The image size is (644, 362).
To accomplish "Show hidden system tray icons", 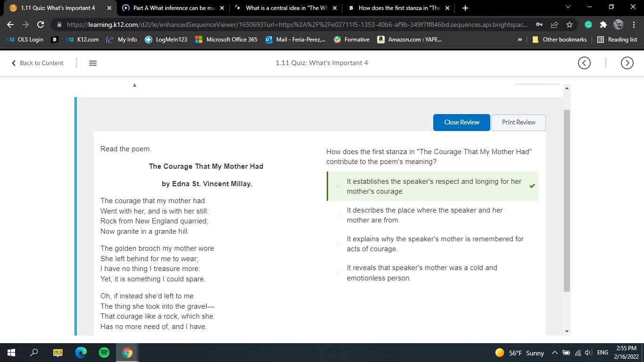I will tap(554, 353).
